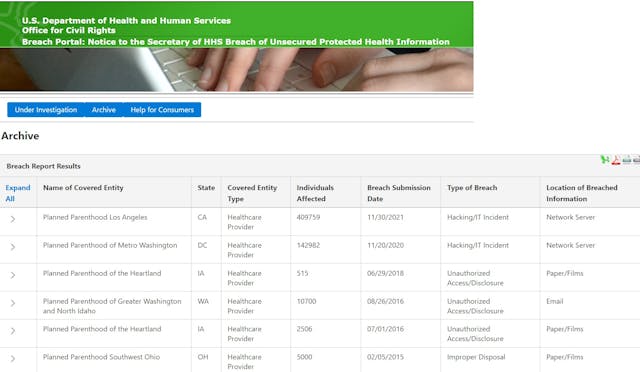This screenshot has width=640, height=372.
Task: Switch to the Archive tab
Action: [104, 110]
